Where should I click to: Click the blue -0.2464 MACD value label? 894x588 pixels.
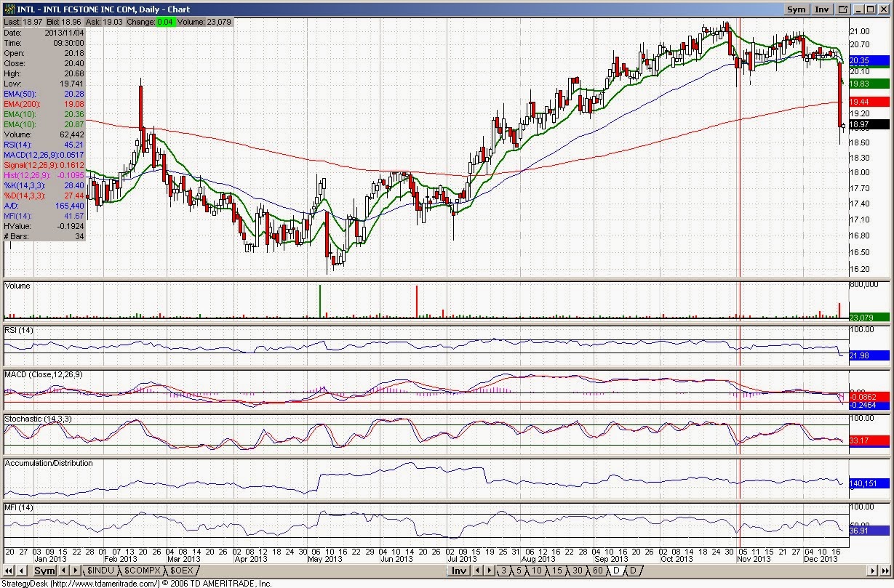[869, 406]
